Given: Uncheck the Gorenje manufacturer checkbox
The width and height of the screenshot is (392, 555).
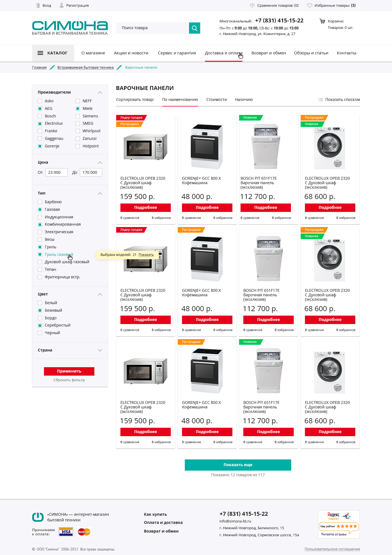Looking at the screenshot, I should 40,146.
